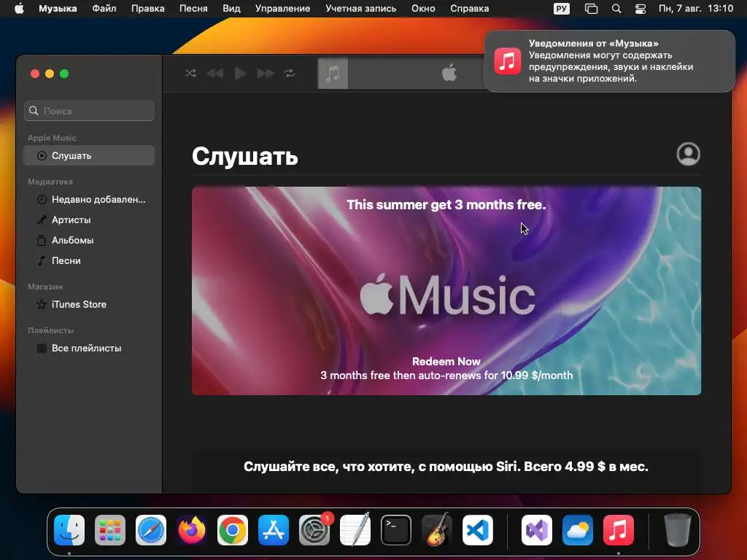Open Trash from the Dock
The width and height of the screenshot is (747, 560).
coord(678,530)
